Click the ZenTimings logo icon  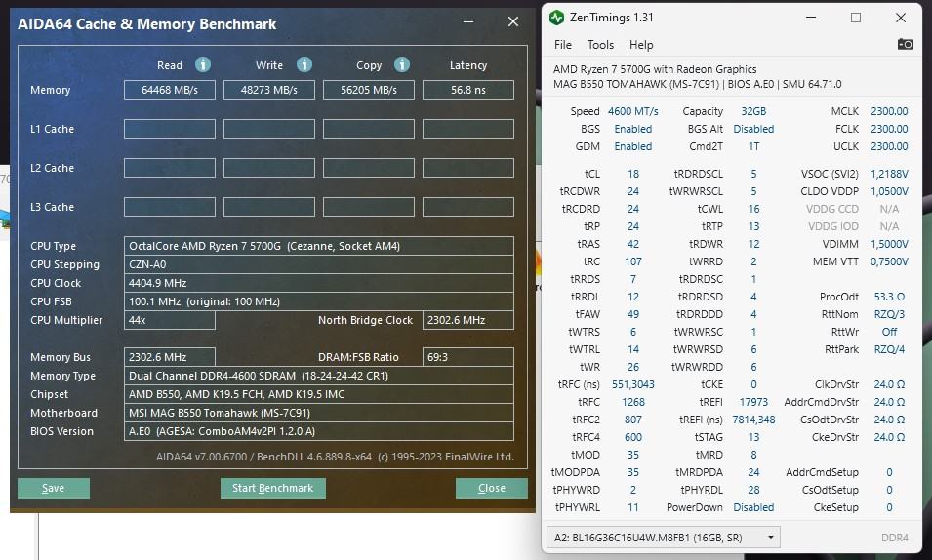pyautogui.click(x=556, y=18)
